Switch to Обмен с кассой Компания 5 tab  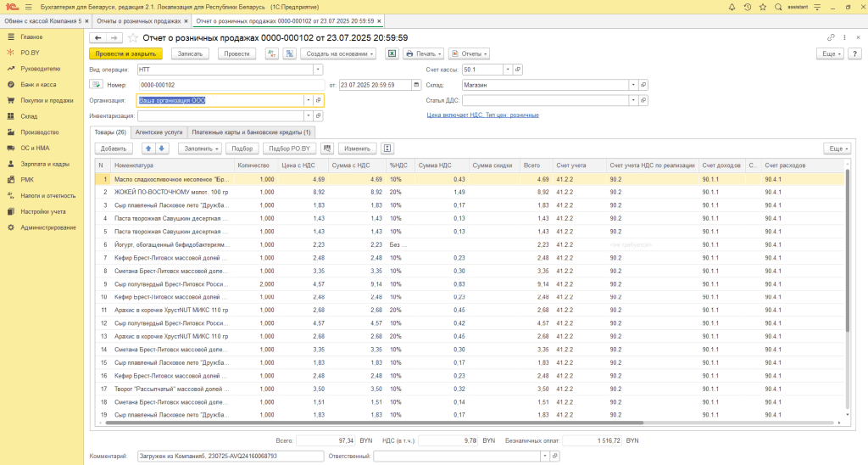click(42, 21)
